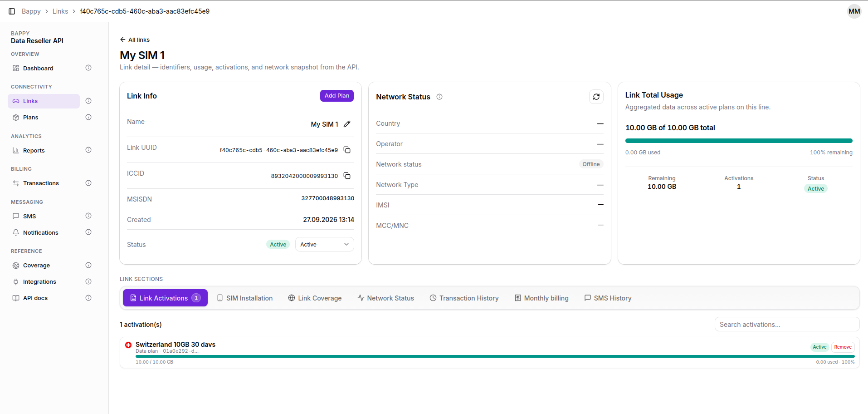Switch to the Link Coverage tab
Image resolution: width=868 pixels, height=414 pixels.
tap(315, 298)
